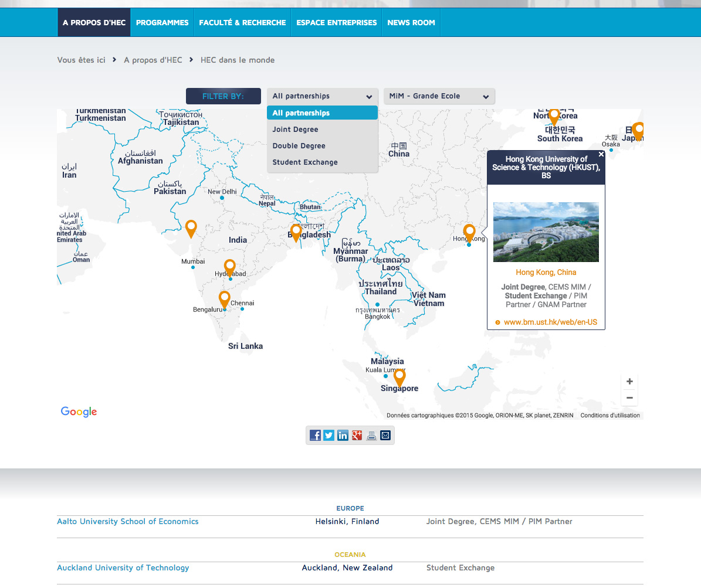This screenshot has height=588, width=701.
Task: Click the Google logo on map
Action: click(79, 412)
